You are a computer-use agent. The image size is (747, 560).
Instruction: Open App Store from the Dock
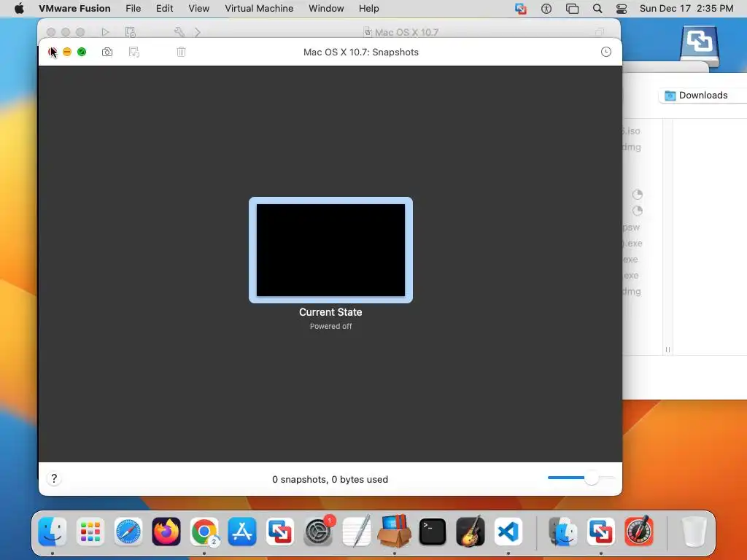242,532
